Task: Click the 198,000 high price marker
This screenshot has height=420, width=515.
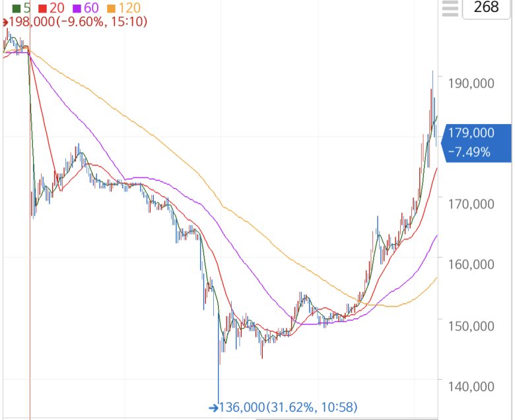Action: tap(78, 22)
